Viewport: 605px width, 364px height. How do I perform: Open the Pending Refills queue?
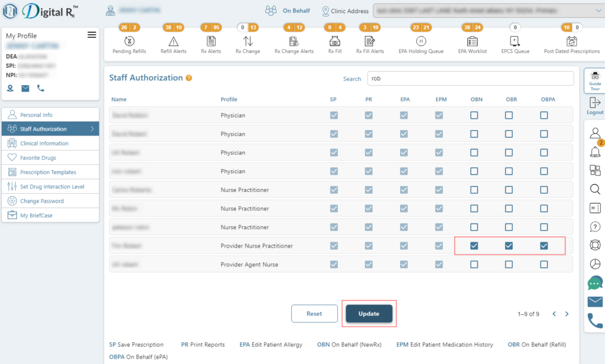coord(129,43)
